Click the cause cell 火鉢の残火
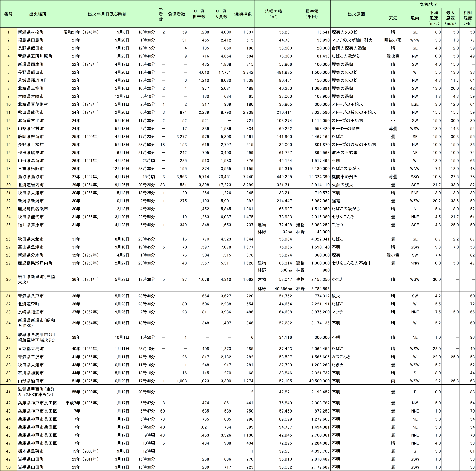The width and height of the screenshot is (476, 471). point(342,185)
